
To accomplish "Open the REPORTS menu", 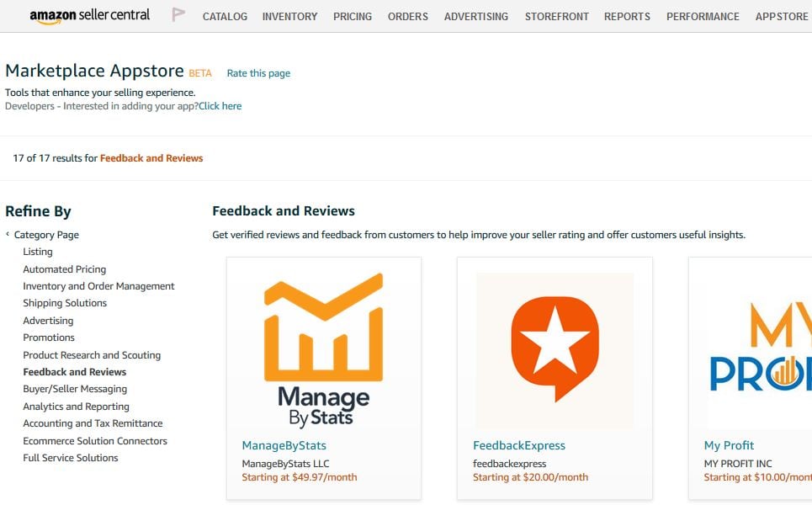I will tap(627, 17).
